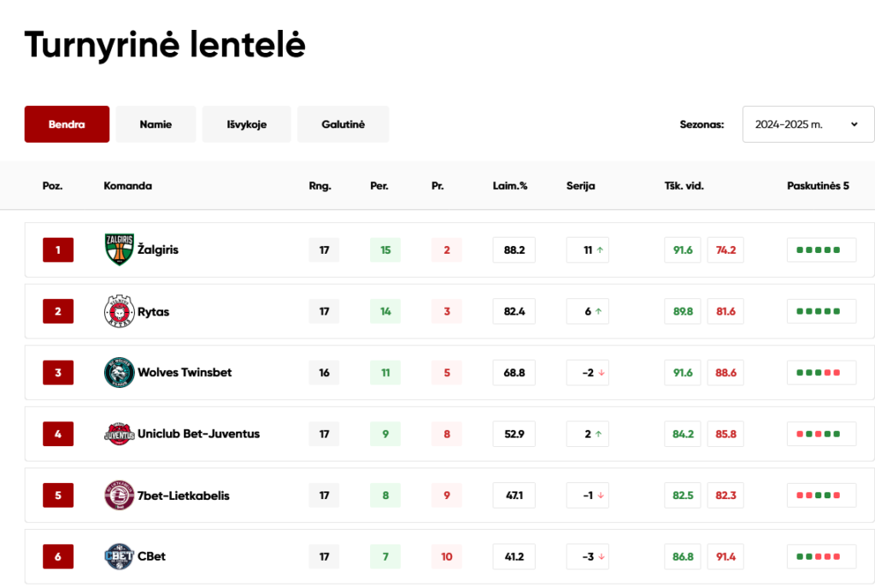Click the Wolves Twinsbet team logo
This screenshot has width=875, height=588.
click(x=119, y=372)
